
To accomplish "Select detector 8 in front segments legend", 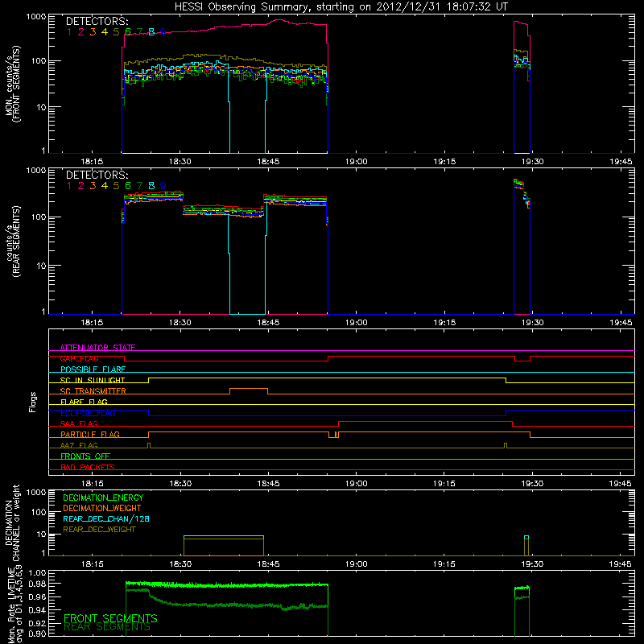I will [x=151, y=32].
